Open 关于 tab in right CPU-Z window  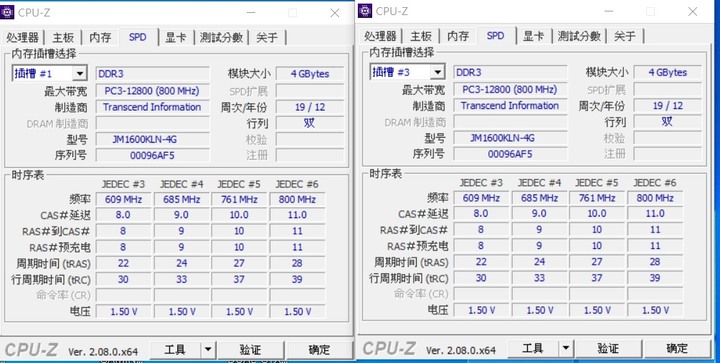(625, 36)
